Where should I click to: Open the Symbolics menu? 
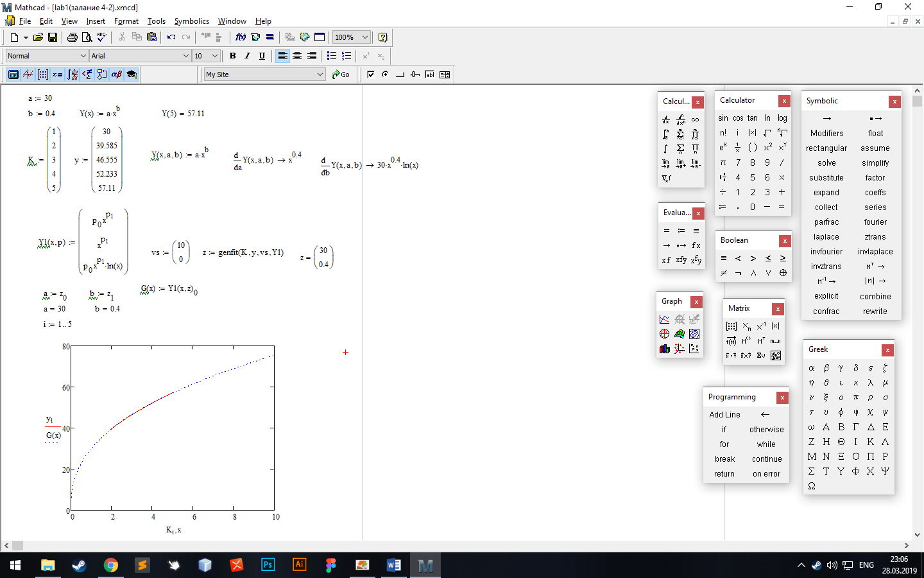pyautogui.click(x=192, y=21)
